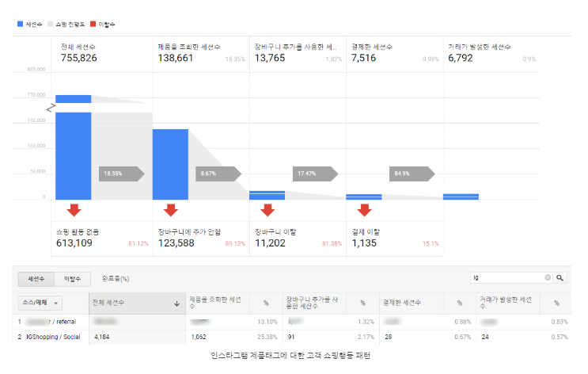Click the 0.57% cell in IGShopping row

click(x=560, y=338)
